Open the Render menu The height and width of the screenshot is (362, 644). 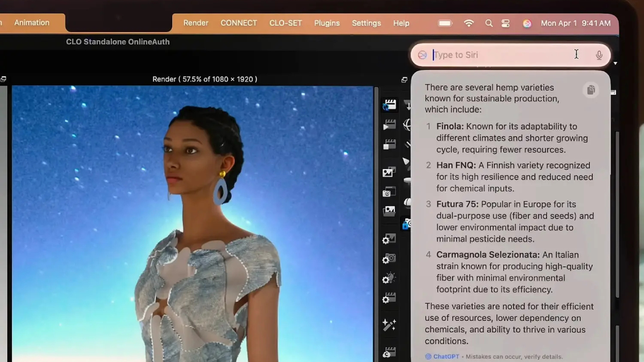pos(196,23)
